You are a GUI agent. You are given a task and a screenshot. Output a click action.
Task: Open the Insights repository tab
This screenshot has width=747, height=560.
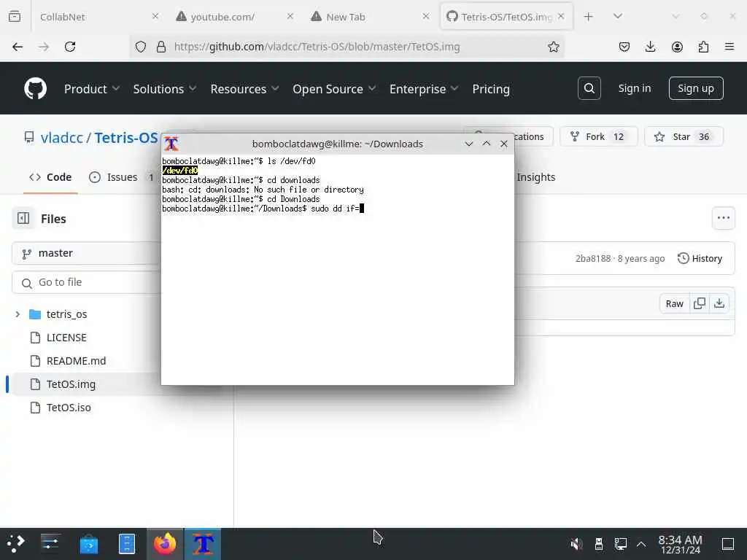pos(536,177)
